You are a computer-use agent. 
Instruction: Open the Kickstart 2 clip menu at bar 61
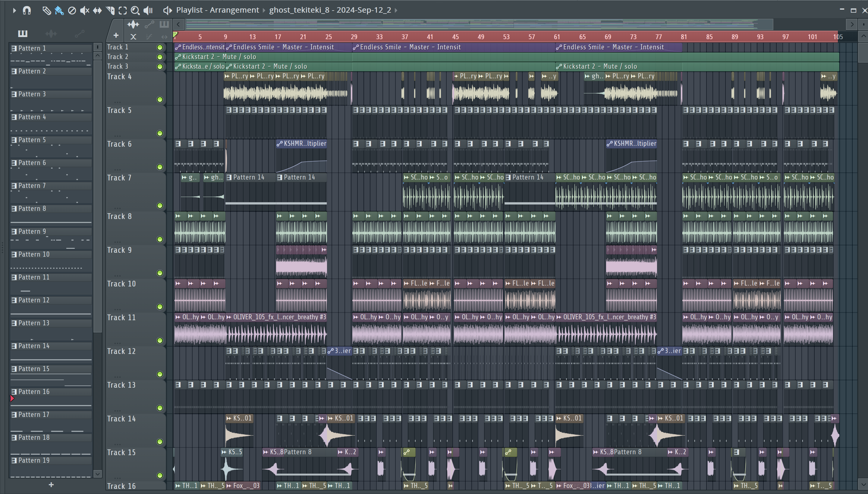[559, 67]
